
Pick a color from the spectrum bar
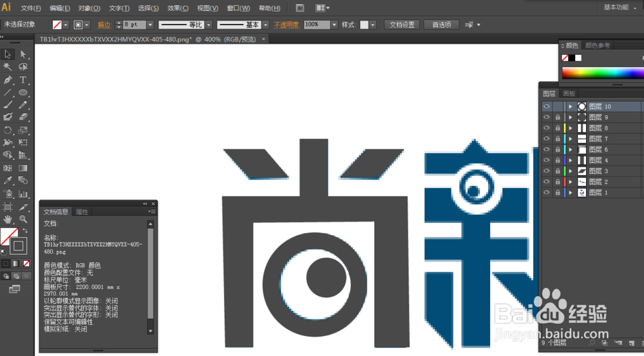coord(603,73)
